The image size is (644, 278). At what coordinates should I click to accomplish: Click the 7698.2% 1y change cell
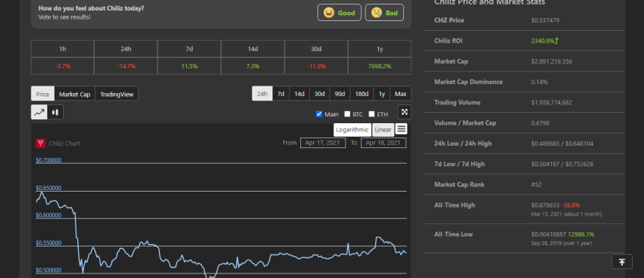[380, 66]
